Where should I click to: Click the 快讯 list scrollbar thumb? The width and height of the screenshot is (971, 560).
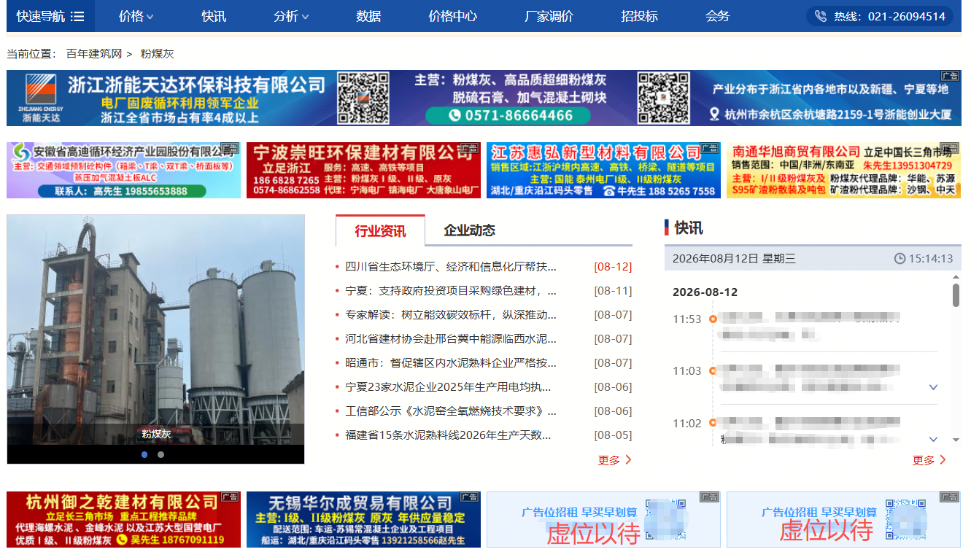click(956, 295)
